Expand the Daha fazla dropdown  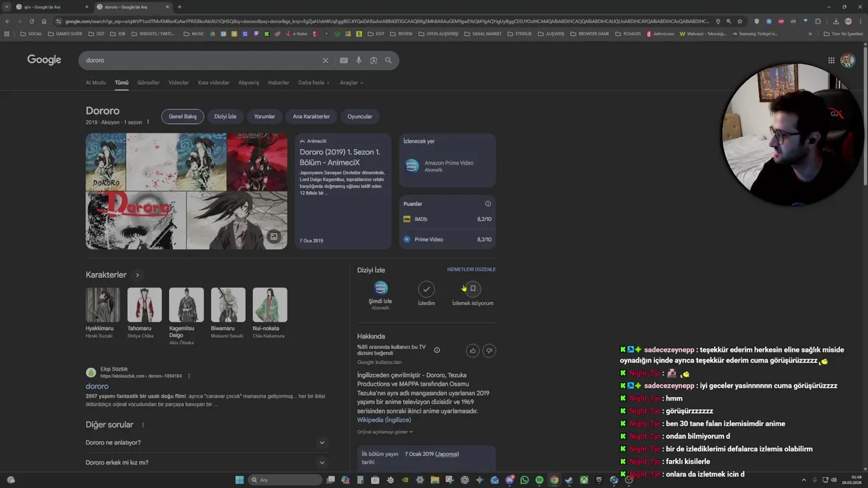pyautogui.click(x=314, y=83)
